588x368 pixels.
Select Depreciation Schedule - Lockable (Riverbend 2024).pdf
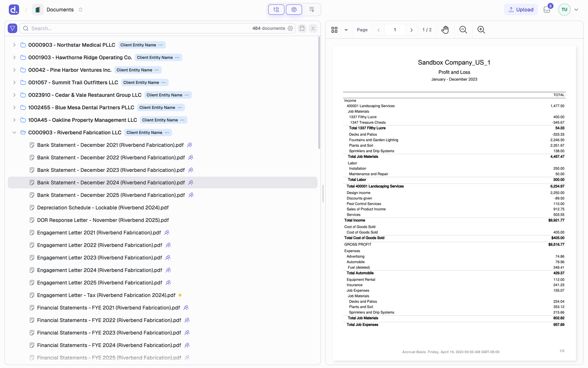pos(103,208)
